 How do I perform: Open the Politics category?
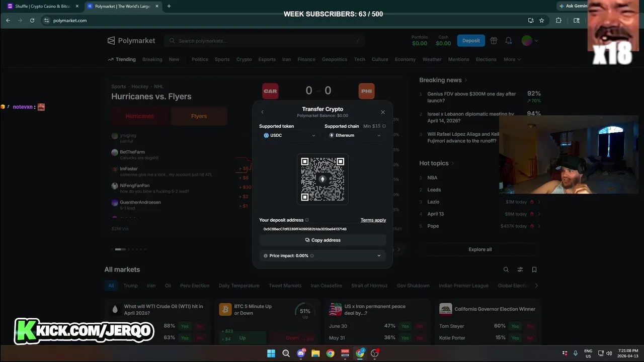coord(200,59)
